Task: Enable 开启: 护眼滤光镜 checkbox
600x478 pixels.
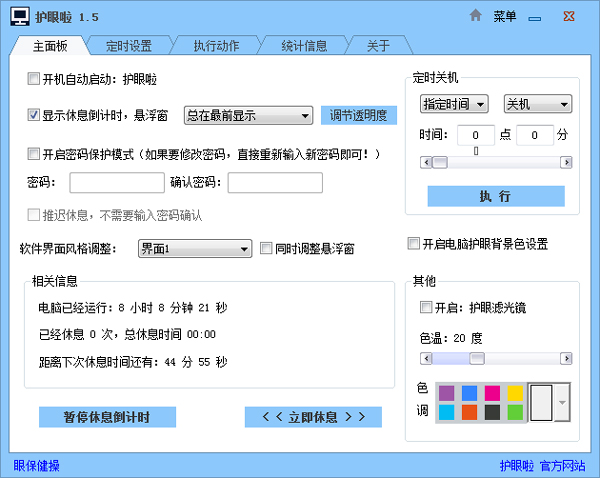Action: pyautogui.click(x=426, y=307)
